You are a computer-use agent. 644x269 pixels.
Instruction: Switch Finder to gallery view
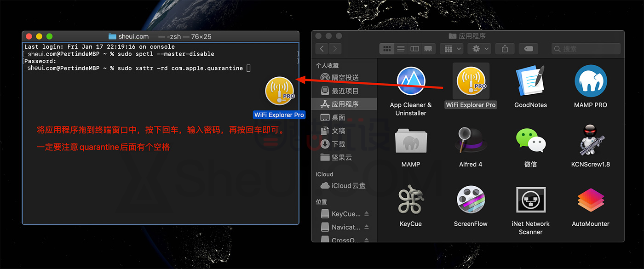click(x=428, y=48)
